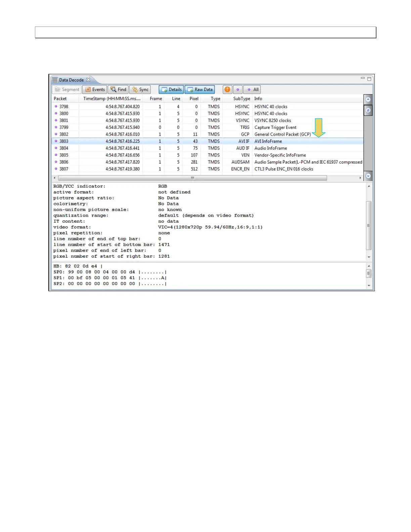Image resolution: width=411 pixels, height=532 pixels.
Task: Click the horizontal scrollbar left arrow
Action: coord(55,178)
